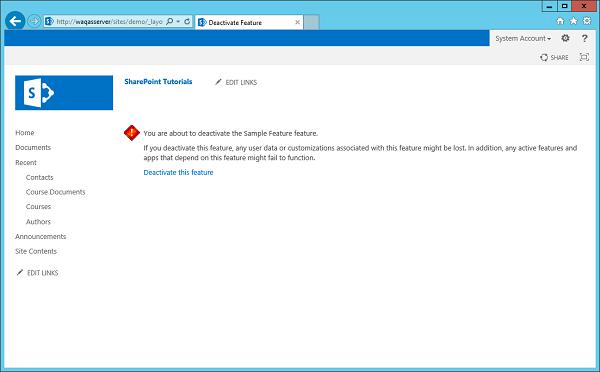Click the Deactivate this feature link

tap(178, 173)
